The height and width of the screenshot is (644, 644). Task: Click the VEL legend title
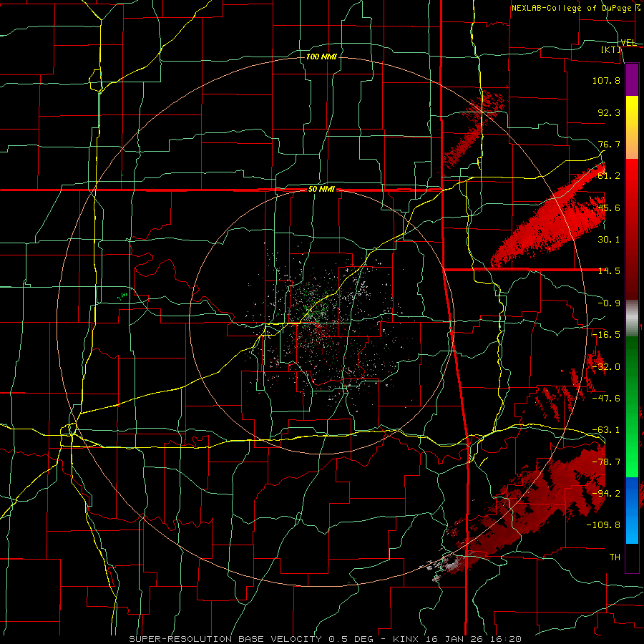628,43
